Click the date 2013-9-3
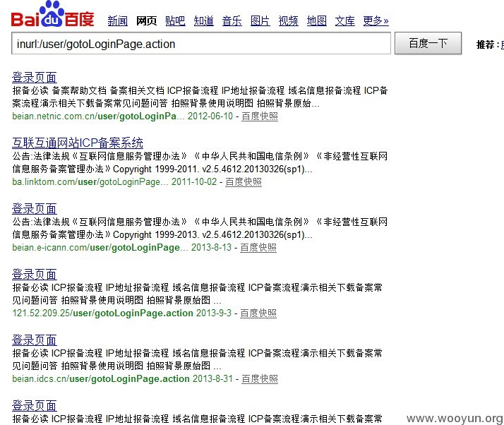The height and width of the screenshot is (425, 504). pos(214,313)
